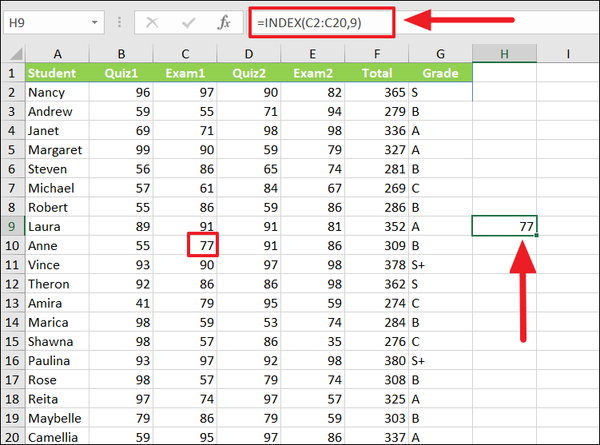This screenshot has height=445, width=600.
Task: Select column C header
Action: coord(185,54)
